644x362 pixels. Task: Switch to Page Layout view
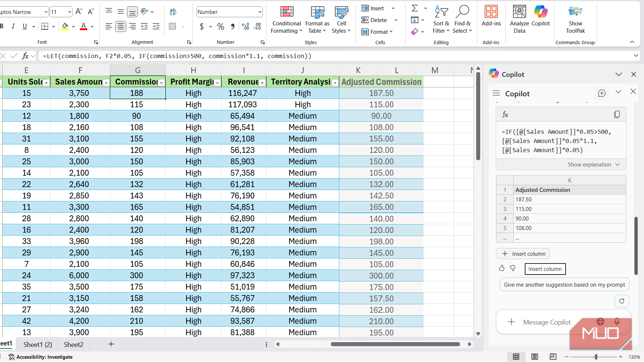pos(535,356)
